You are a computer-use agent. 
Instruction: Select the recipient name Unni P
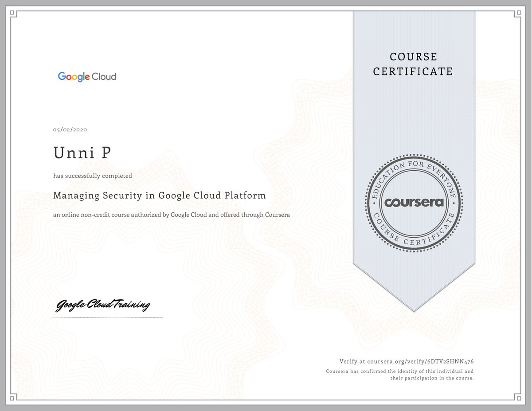[82, 153]
